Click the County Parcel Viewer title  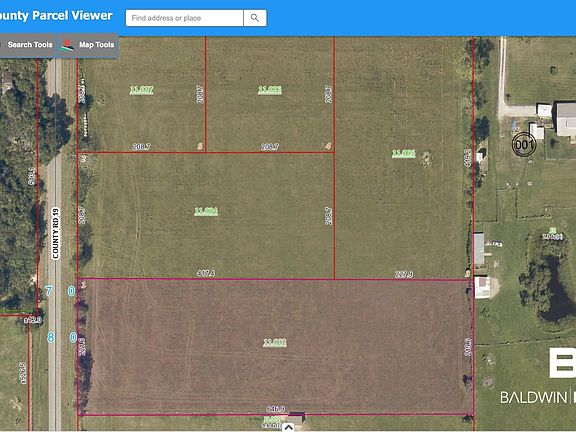tap(55, 15)
